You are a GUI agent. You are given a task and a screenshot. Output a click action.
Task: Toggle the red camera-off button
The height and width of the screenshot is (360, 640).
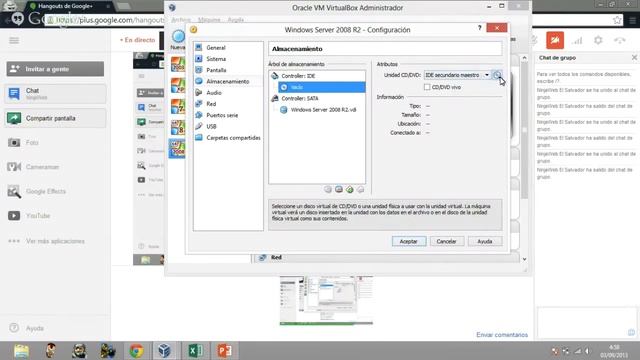(x=555, y=40)
